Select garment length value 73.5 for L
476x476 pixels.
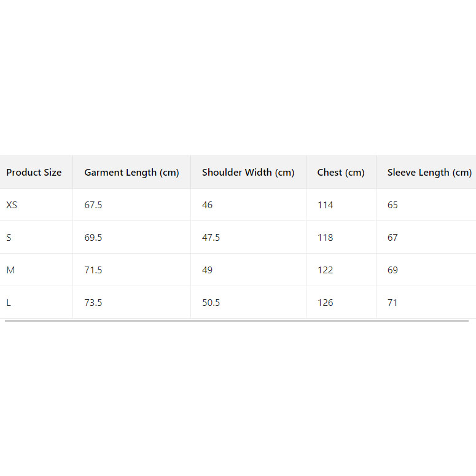93,303
